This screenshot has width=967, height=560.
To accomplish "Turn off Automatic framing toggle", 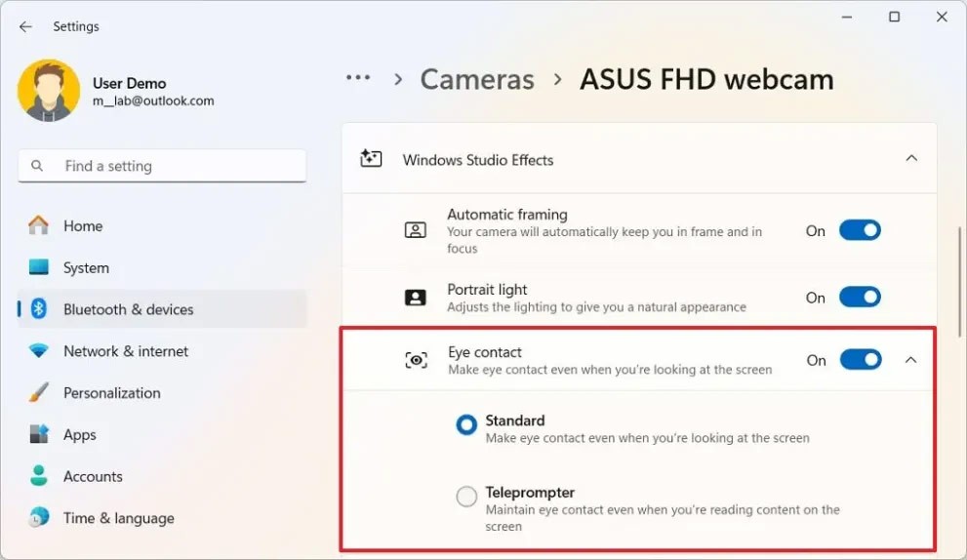I will [860, 230].
